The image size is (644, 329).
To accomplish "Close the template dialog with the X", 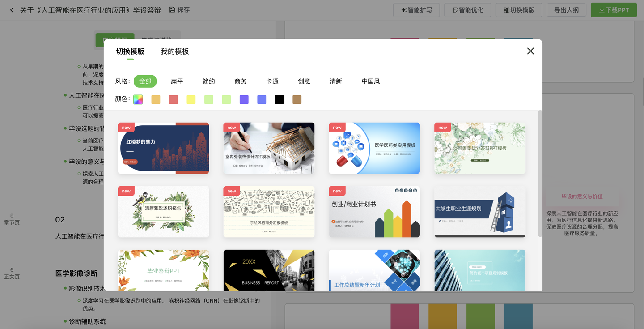I will 530,51.
